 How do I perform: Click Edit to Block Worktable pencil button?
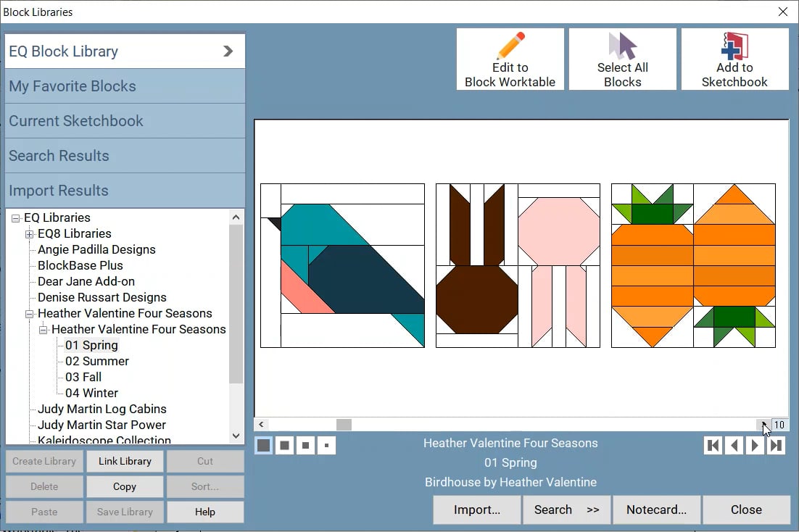[x=510, y=59]
